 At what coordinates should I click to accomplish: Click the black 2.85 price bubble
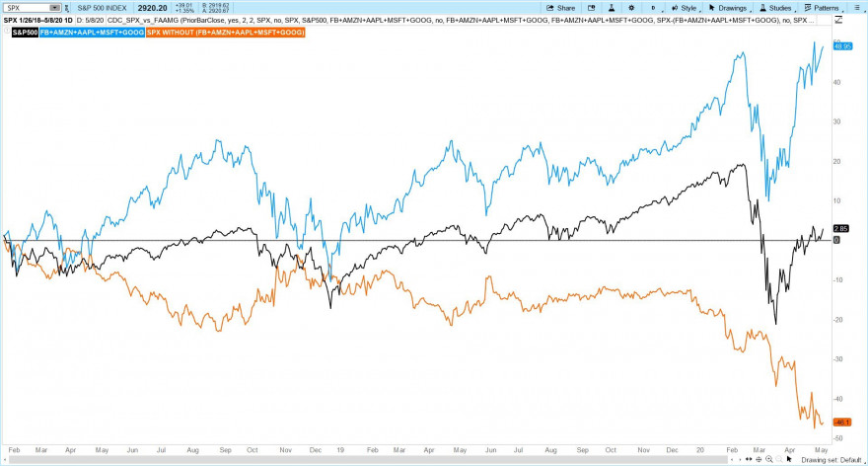point(840,228)
